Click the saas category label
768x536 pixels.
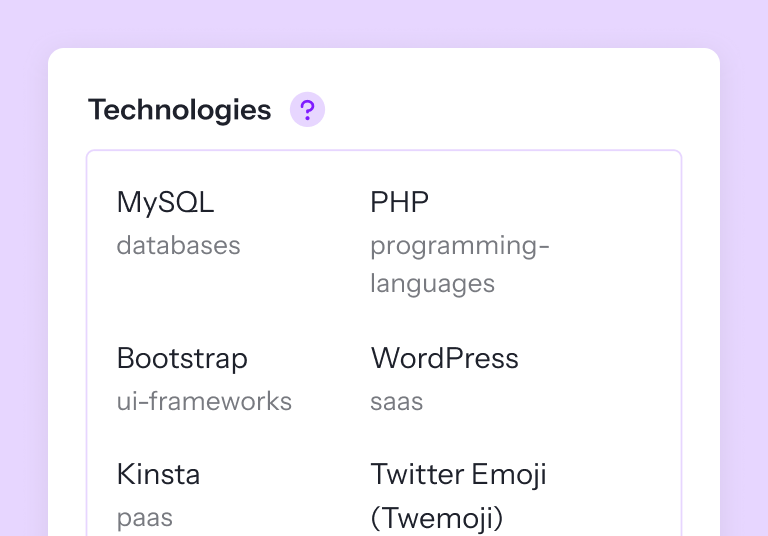pyautogui.click(x=396, y=402)
